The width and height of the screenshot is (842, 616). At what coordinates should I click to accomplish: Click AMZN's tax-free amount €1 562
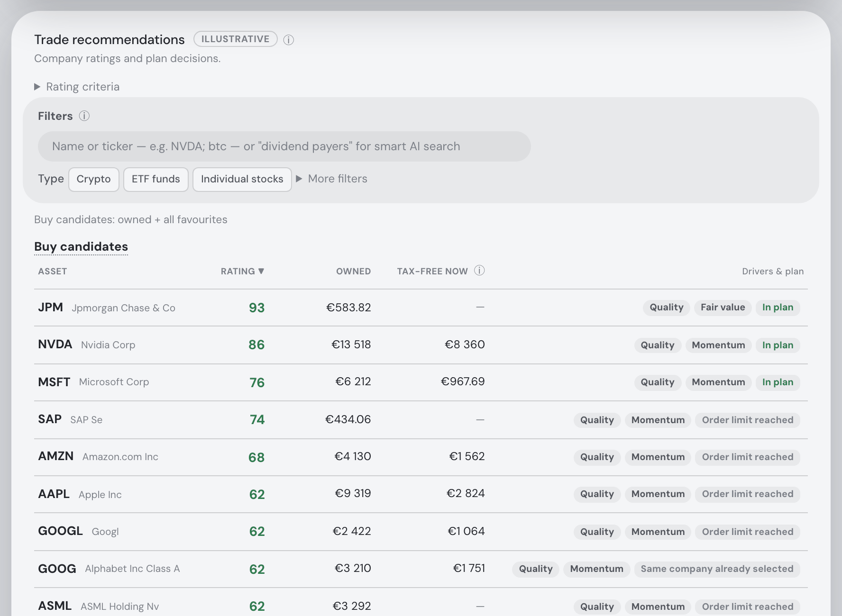coord(467,456)
